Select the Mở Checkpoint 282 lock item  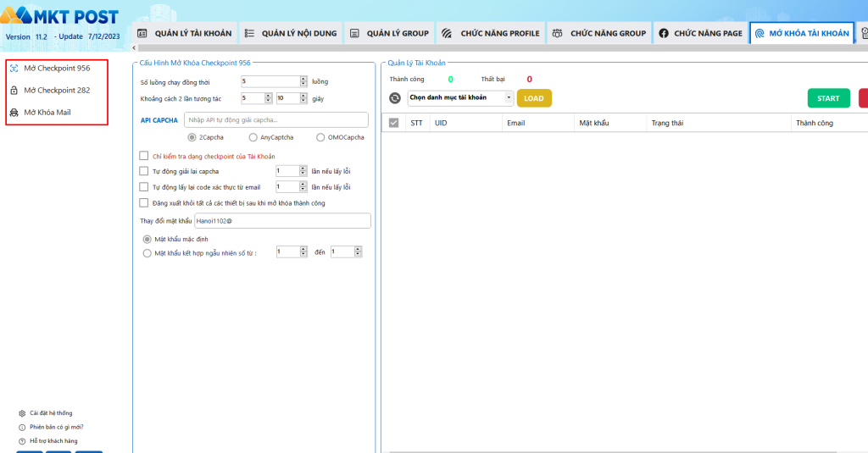(x=56, y=90)
